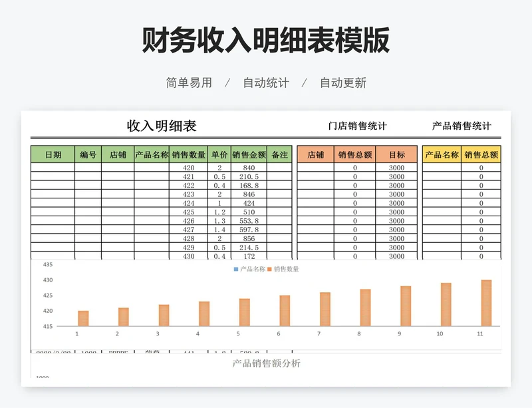Click the chart bar for category 1
Screen dimensions: 532x408
tap(83, 318)
